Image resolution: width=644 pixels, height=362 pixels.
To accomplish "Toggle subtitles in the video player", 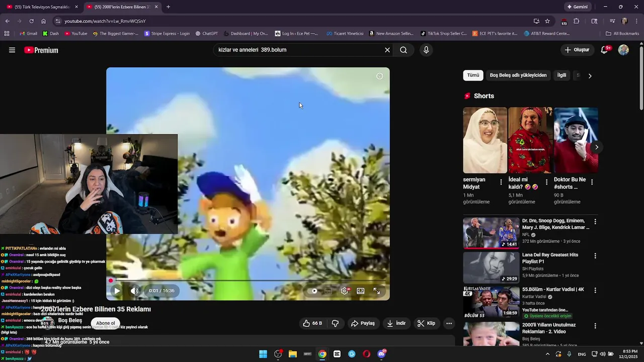I will [328, 291].
